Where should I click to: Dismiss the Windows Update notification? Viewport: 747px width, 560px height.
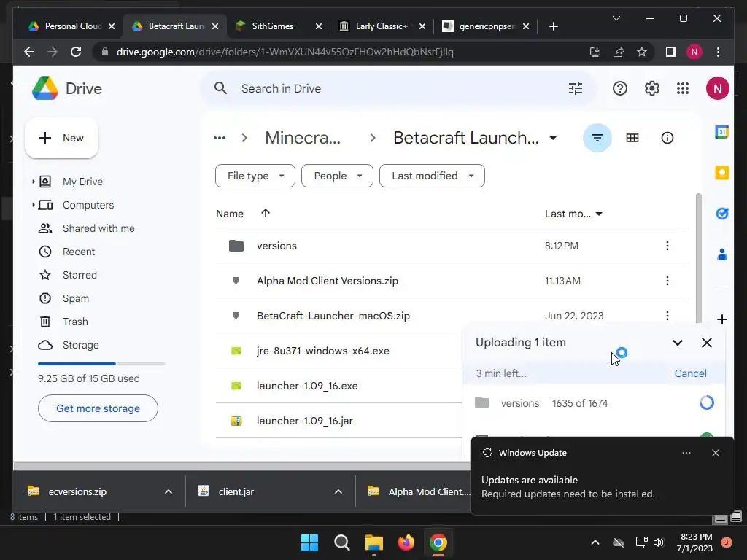pos(715,453)
